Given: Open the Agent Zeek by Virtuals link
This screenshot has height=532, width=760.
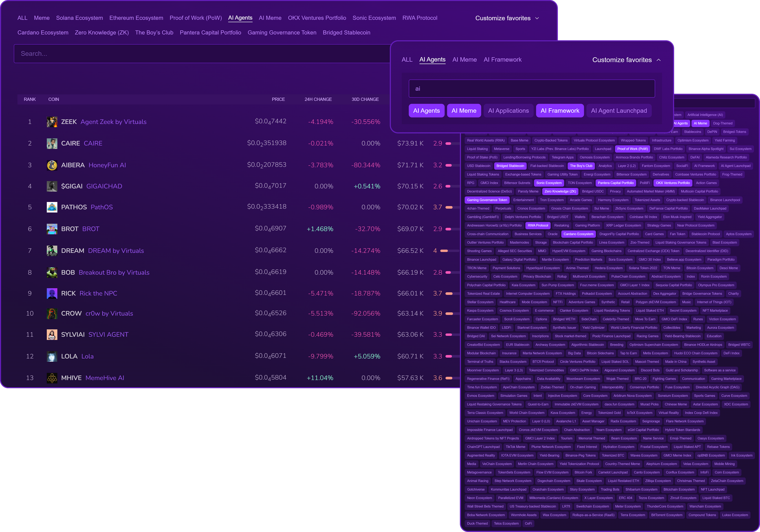Looking at the screenshot, I should tap(114, 122).
